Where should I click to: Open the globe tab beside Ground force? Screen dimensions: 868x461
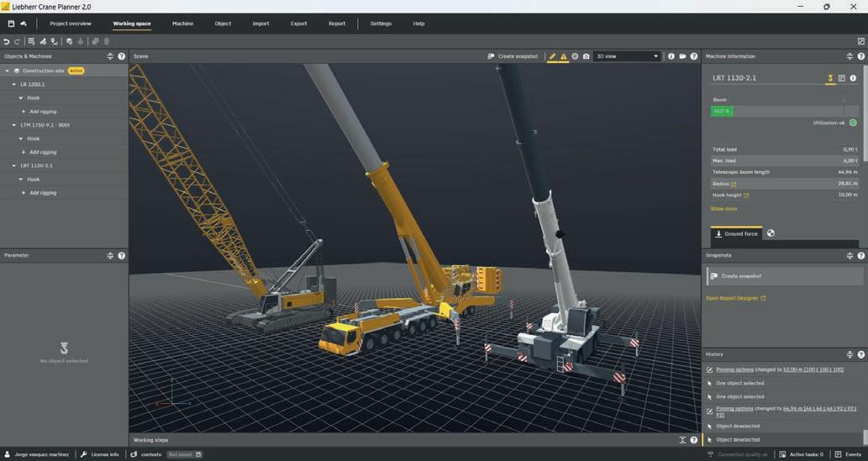click(x=771, y=233)
